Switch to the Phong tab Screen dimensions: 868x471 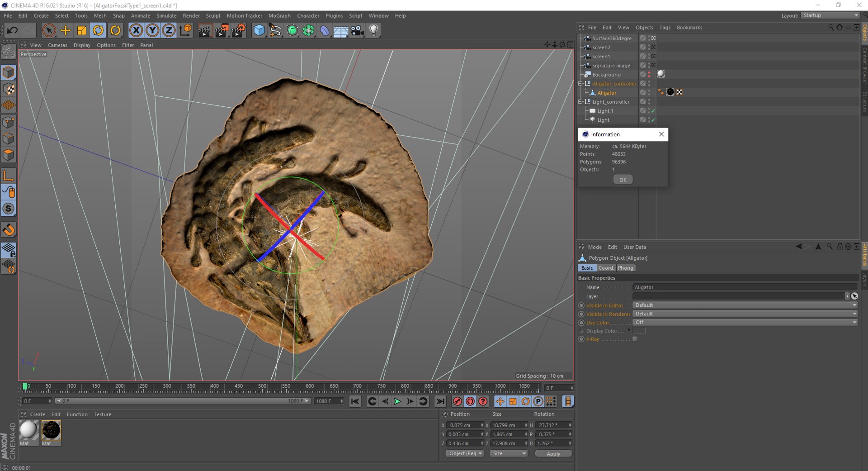[626, 268]
